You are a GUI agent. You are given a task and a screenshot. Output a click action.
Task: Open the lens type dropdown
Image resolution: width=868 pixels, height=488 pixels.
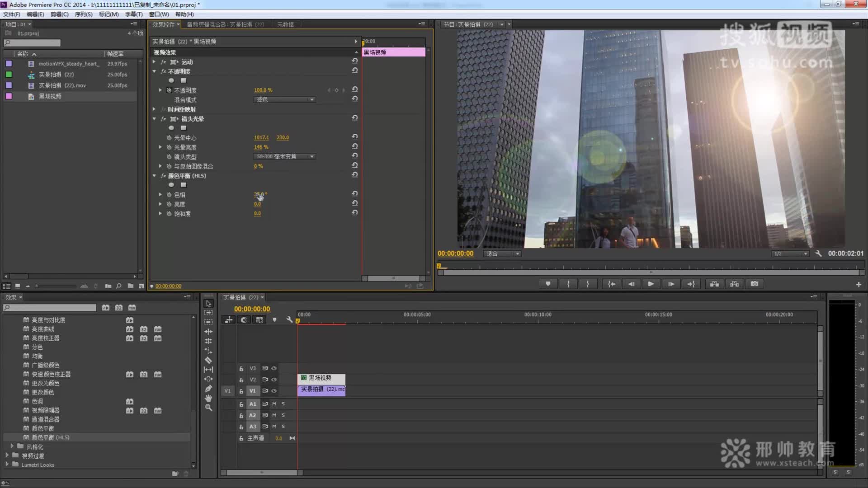coord(284,156)
